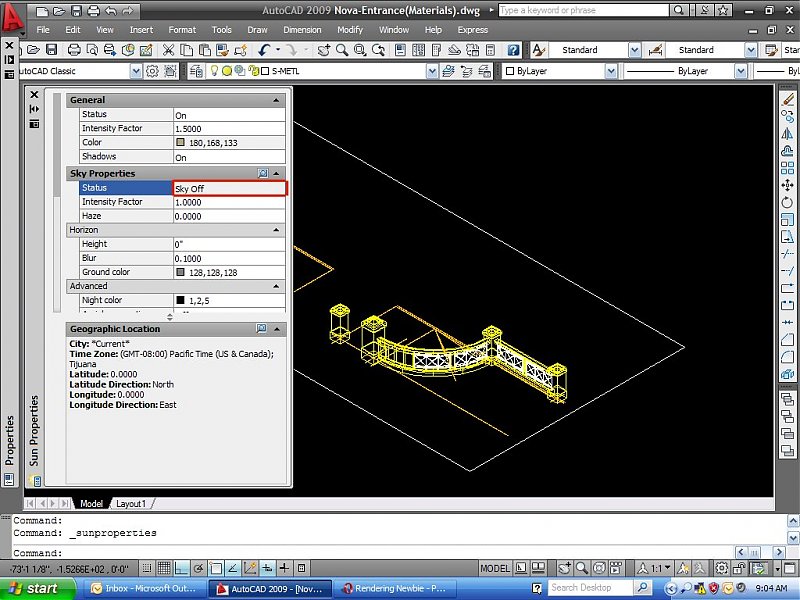Collapse the General section
This screenshot has height=600, width=800.
coord(276,100)
